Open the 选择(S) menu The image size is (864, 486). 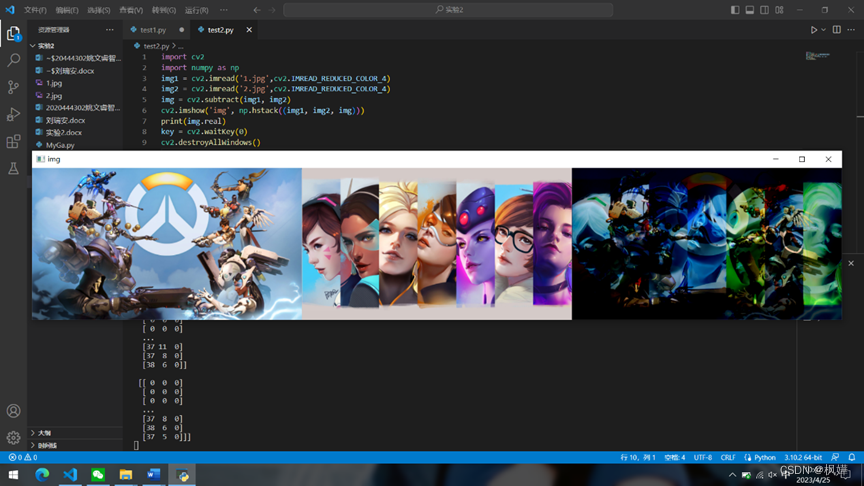pyautogui.click(x=99, y=10)
